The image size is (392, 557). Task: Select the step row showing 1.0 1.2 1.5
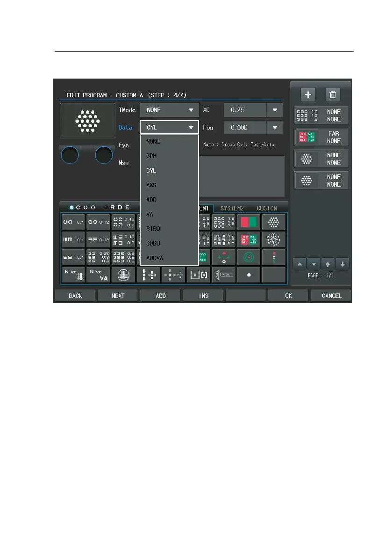pos(321,115)
